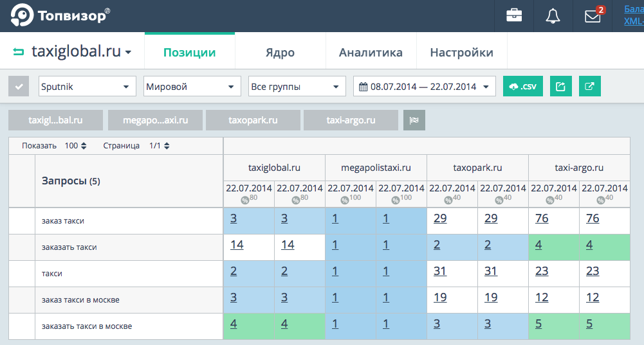This screenshot has width=644, height=345.
Task: Click the flag competitors icon button
Action: click(414, 120)
